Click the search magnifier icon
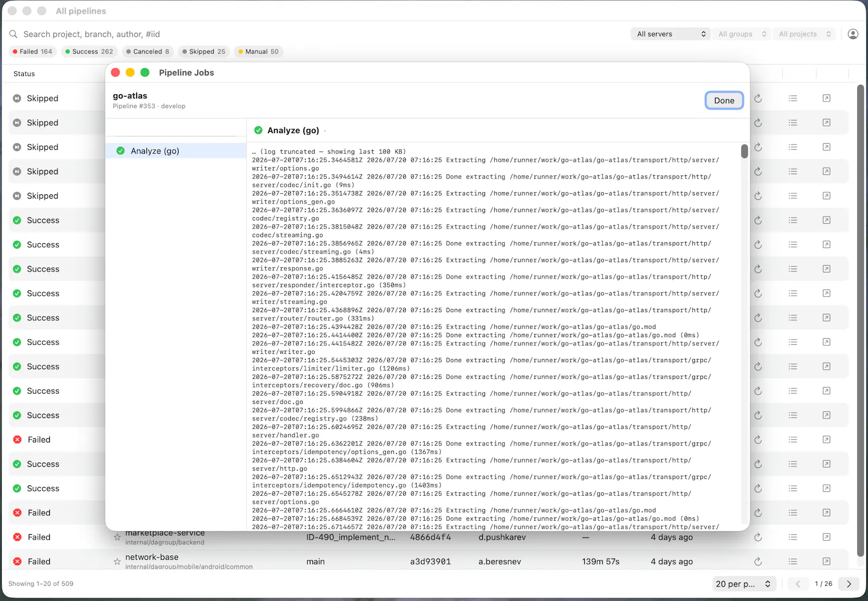This screenshot has height=601, width=868. coord(14,34)
